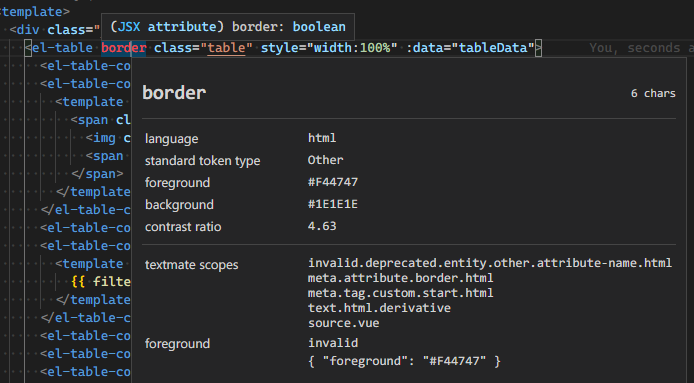Click scope 'source.vue'
Viewport: 694px width, 383px height.
(343, 323)
